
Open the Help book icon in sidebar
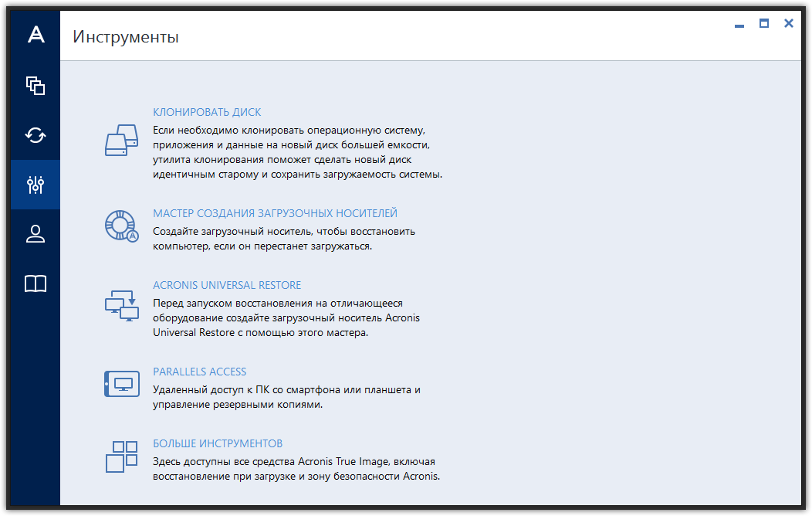point(36,283)
